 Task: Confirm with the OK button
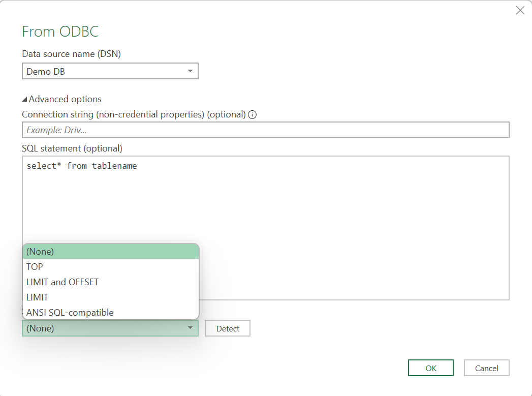click(x=430, y=368)
